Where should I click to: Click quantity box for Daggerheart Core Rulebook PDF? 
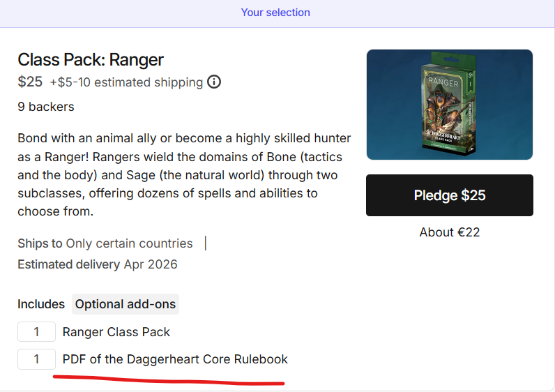tap(36, 359)
